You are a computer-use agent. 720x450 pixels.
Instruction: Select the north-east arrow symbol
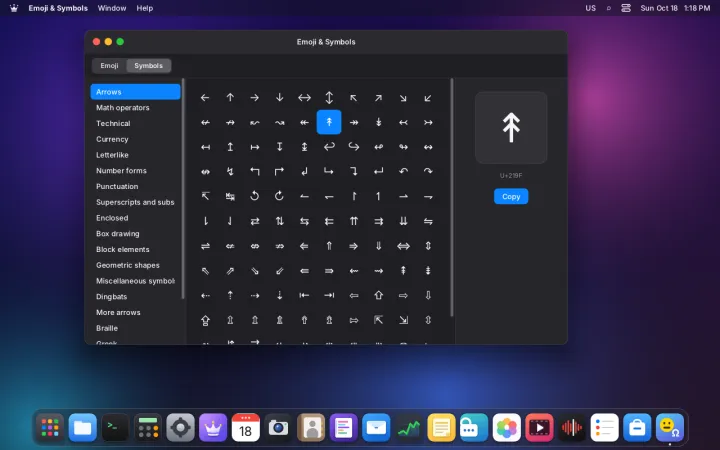379,98
